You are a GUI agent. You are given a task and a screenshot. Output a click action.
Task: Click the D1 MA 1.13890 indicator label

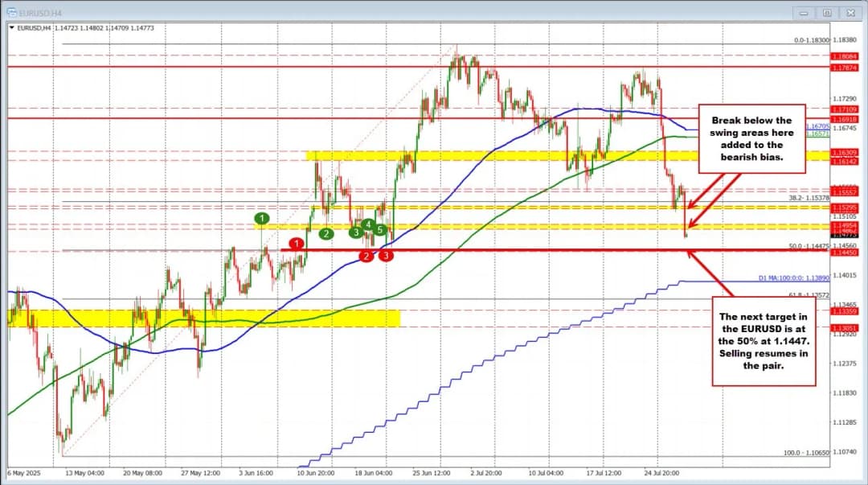[x=792, y=278]
